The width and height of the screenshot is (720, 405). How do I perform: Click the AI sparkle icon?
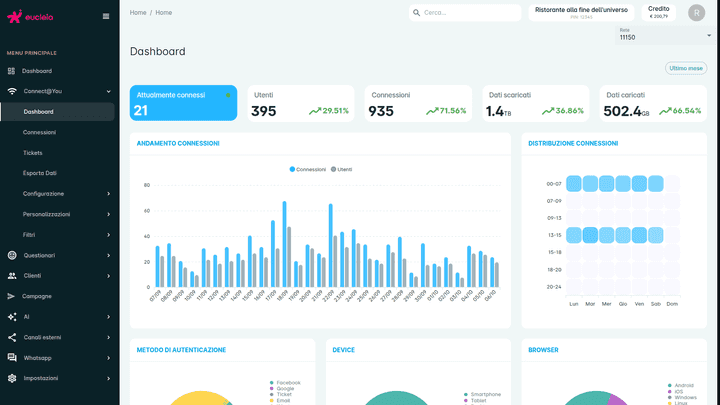point(12,316)
